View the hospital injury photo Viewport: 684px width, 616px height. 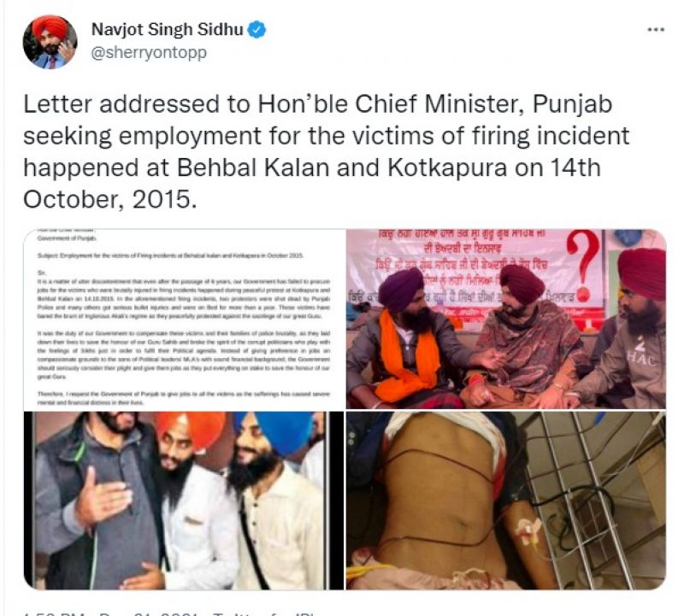pyautogui.click(x=506, y=501)
